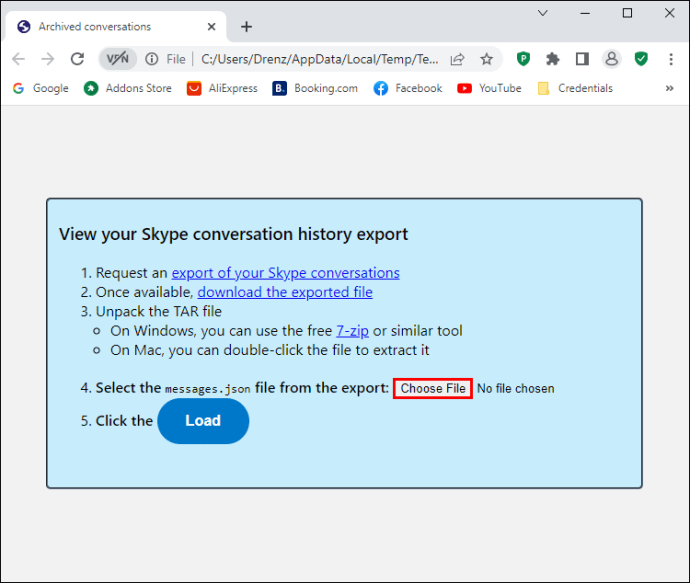Close the Archived conversations tab

pyautogui.click(x=211, y=27)
